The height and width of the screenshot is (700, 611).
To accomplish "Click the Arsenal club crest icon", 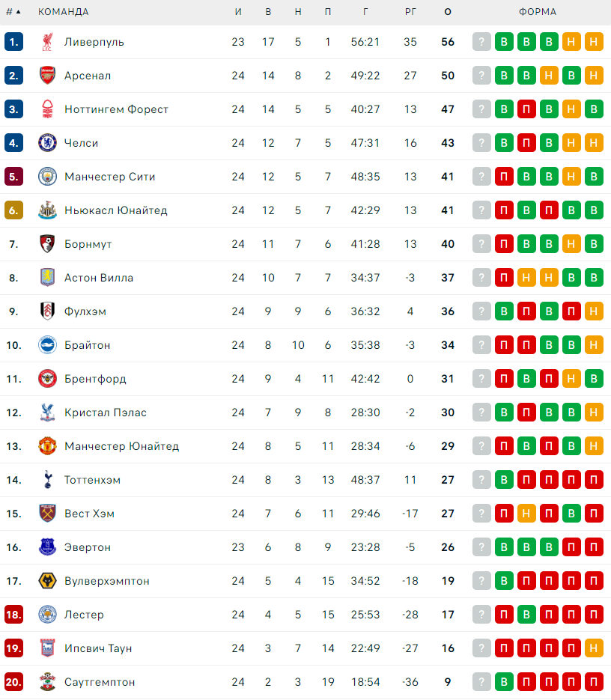I will (47, 76).
